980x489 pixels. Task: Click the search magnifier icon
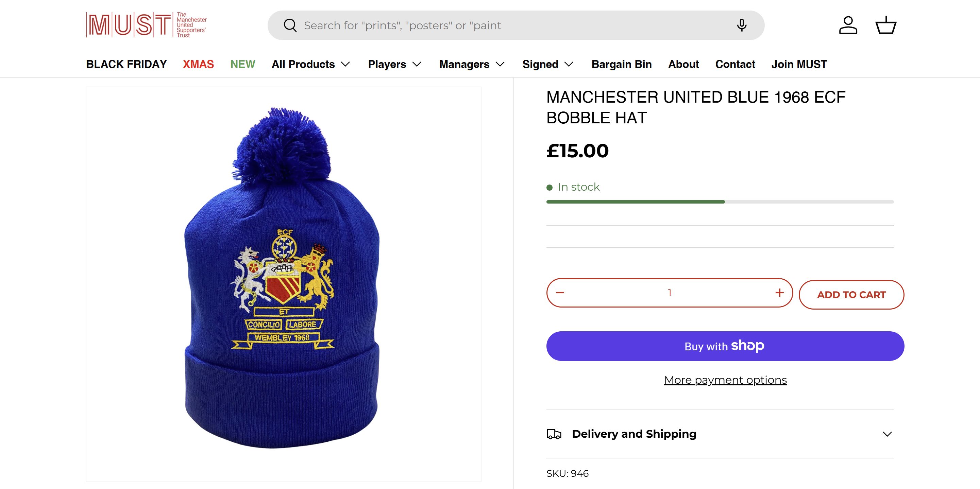[290, 25]
